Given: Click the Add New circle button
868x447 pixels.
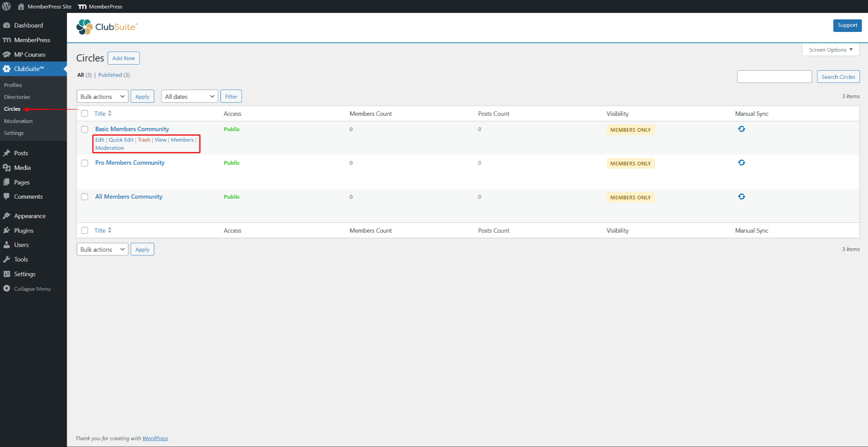Looking at the screenshot, I should pos(124,58).
